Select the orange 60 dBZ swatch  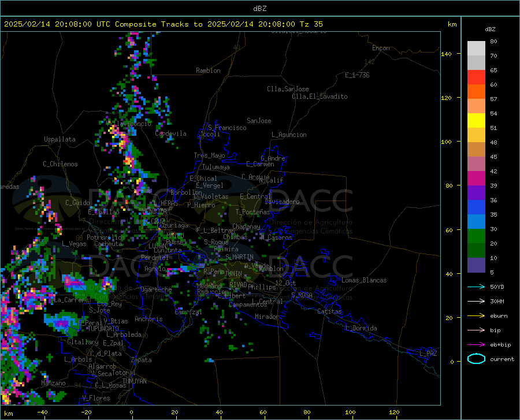tap(476, 92)
